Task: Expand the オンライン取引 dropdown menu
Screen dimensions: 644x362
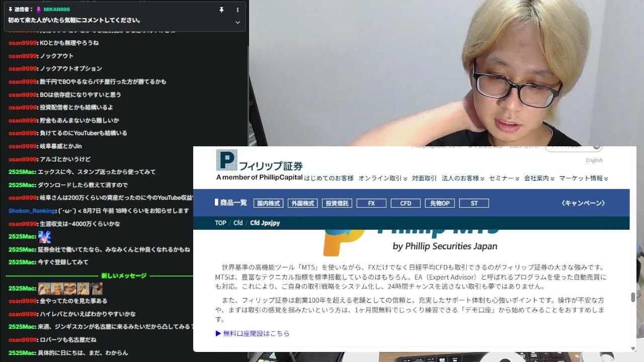Action: pos(383,178)
